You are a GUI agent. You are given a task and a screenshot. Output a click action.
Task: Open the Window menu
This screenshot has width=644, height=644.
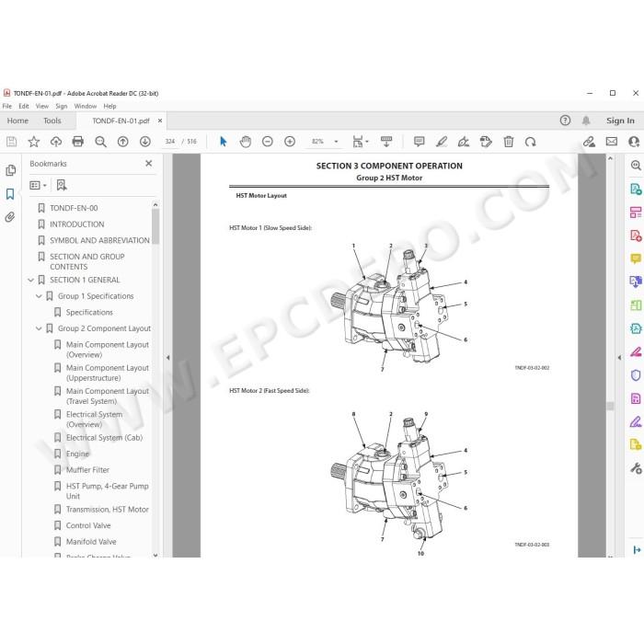[86, 106]
